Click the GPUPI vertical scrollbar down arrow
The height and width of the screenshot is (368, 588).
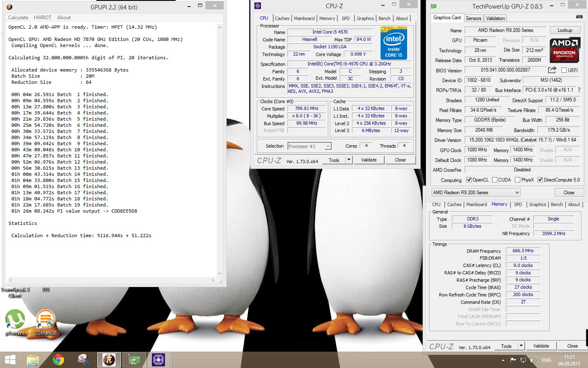220,273
